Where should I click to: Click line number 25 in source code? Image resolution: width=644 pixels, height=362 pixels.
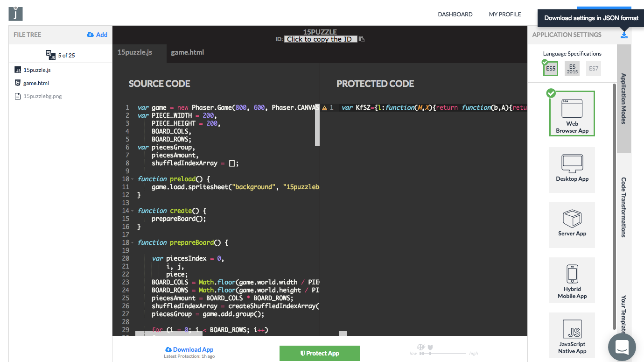(126, 298)
